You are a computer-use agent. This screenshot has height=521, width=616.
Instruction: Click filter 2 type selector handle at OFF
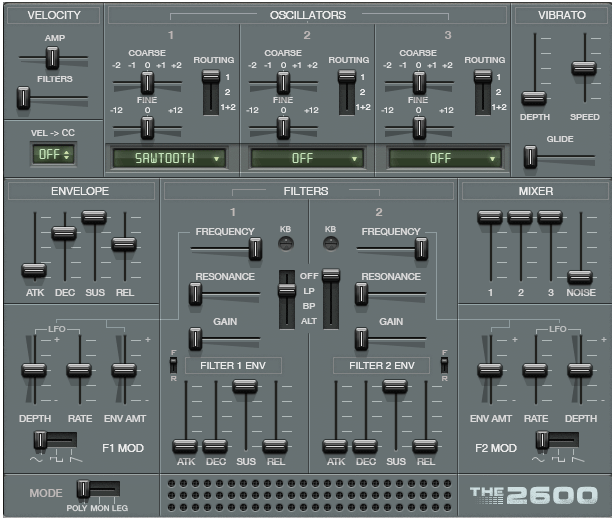(x=331, y=275)
